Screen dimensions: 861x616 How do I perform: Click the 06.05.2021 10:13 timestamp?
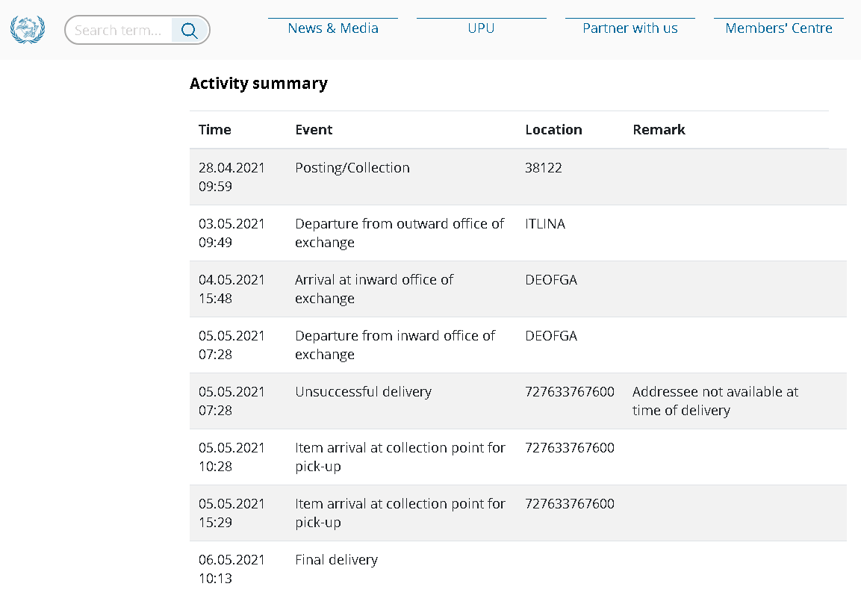coord(231,569)
